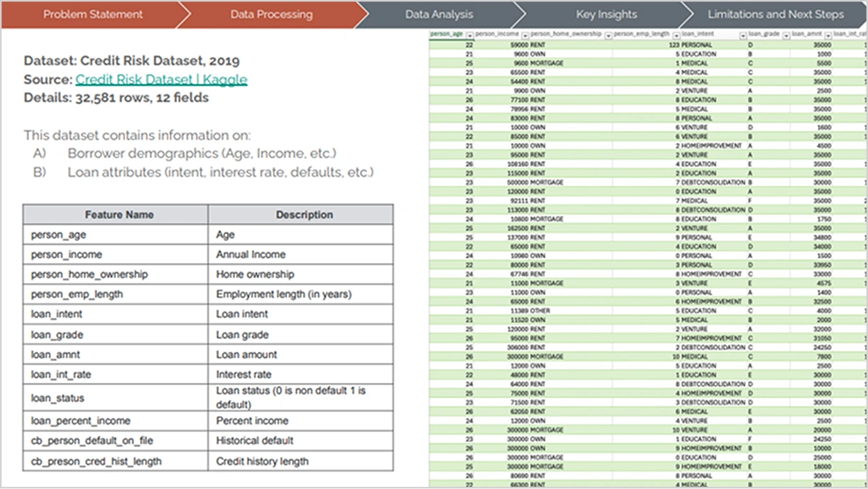This screenshot has width=868, height=489.
Task: Select the loan_grade feature cell
Action: click(116, 334)
